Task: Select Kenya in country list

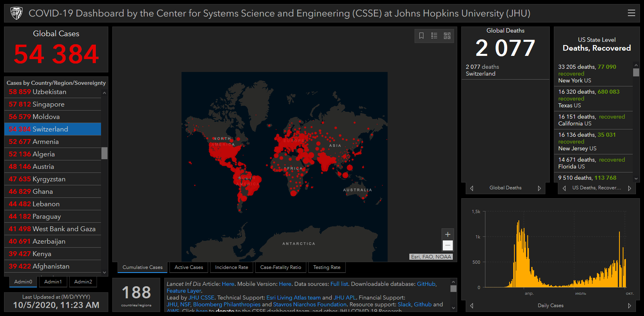Action: click(x=53, y=254)
